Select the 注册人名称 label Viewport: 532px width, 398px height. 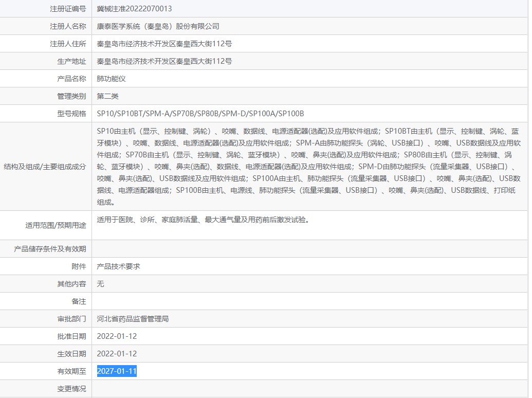68,26
